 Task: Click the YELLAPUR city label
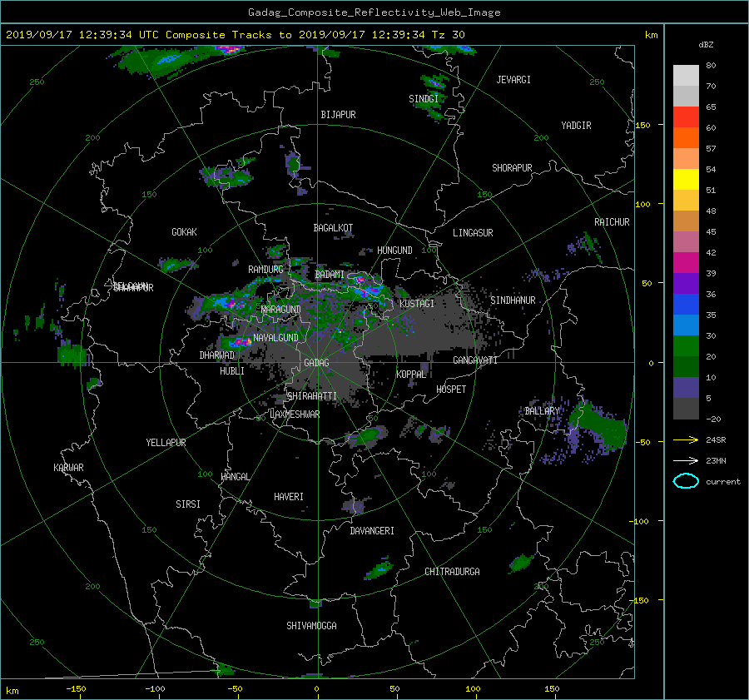tap(166, 443)
